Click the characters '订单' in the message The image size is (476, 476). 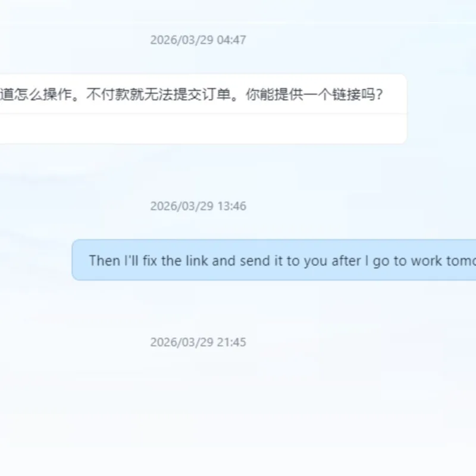pos(217,95)
